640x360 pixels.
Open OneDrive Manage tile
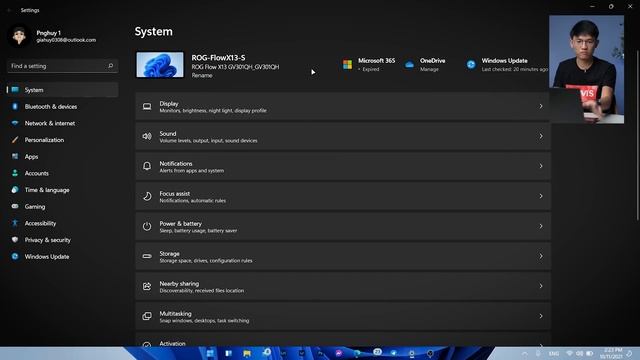425,64
